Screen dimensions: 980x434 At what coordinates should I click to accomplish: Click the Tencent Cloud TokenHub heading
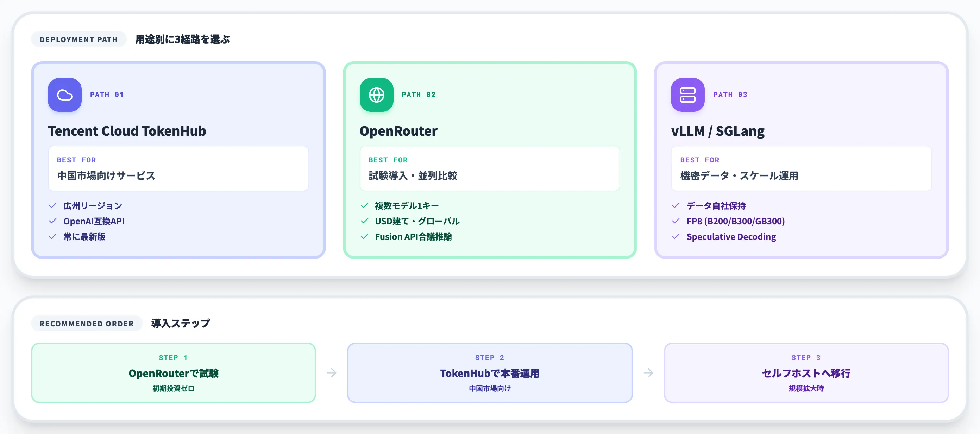coord(127,131)
